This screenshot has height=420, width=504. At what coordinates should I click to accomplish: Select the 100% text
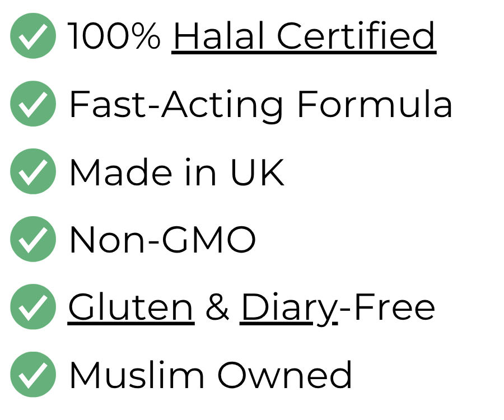pos(115,36)
